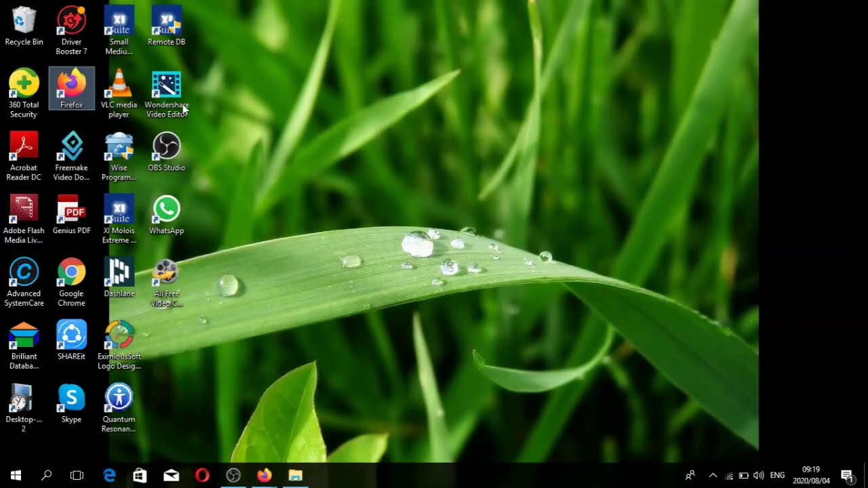
Task: Open File Explorer from the taskbar
Action: (295, 475)
